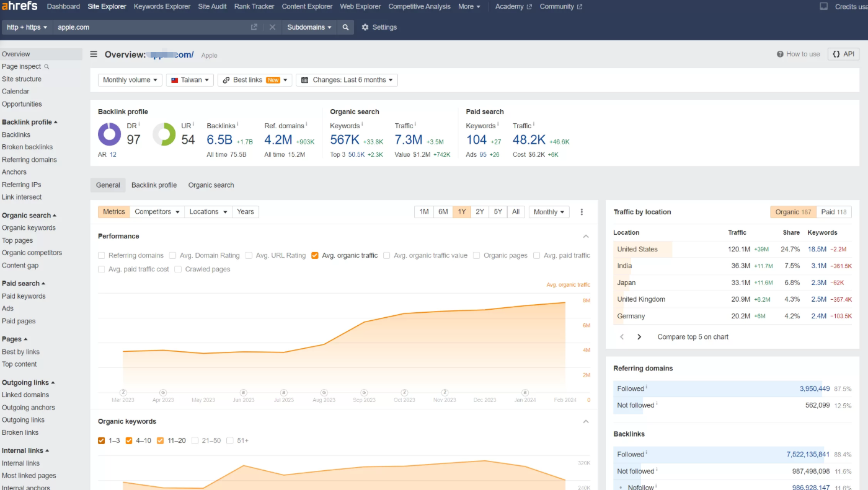This screenshot has height=490, width=868.
Task: Expand the Subdomains mode dropdown
Action: [309, 27]
